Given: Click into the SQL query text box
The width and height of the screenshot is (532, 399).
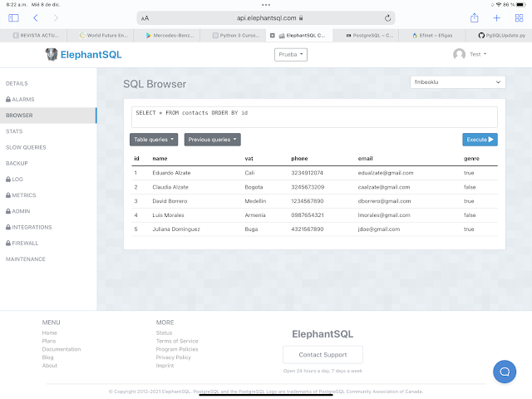Looking at the screenshot, I should 314,117.
